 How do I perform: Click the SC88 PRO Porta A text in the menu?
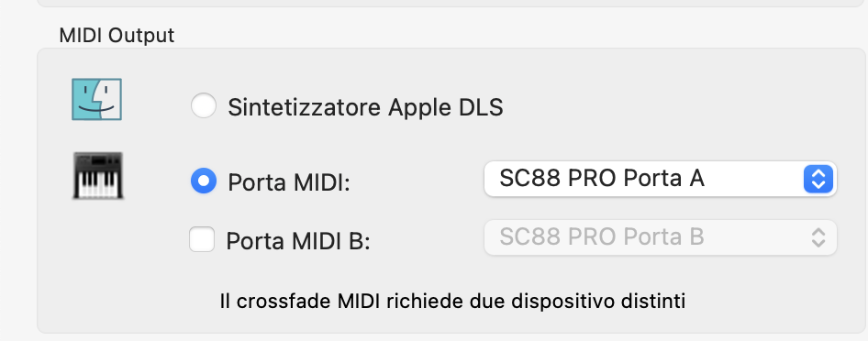pos(602,179)
